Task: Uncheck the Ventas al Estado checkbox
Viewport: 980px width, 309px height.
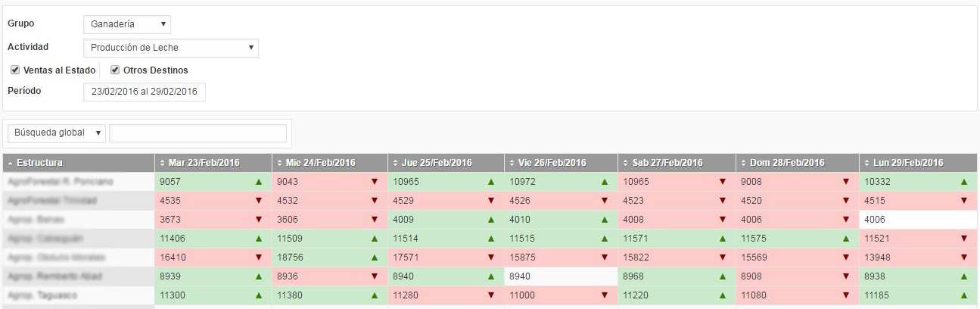Action: 15,70
